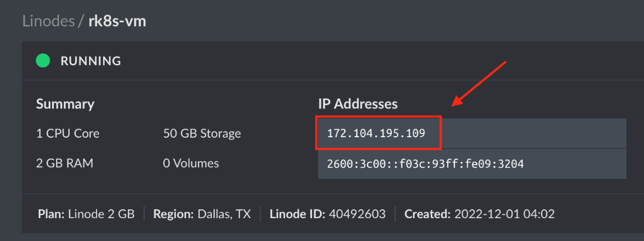Copy the IPv6 address starting with 2600:3c00

pyautogui.click(x=425, y=164)
